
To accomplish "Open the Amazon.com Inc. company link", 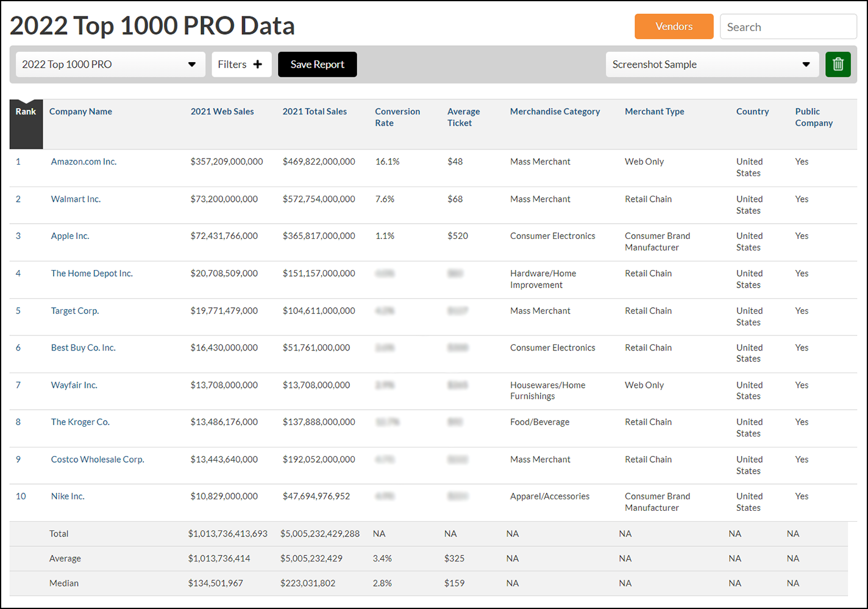I will 84,162.
